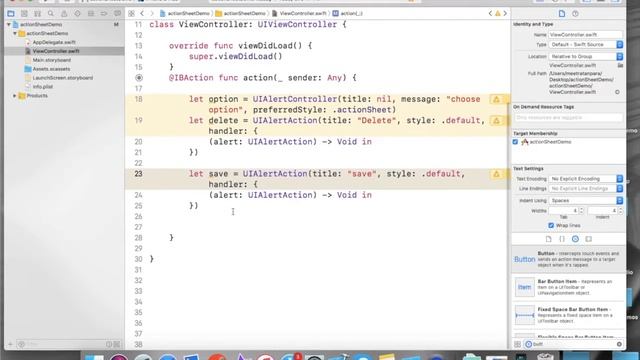
Task: Open LaunchScreen.storyboard file
Action: click(62, 78)
